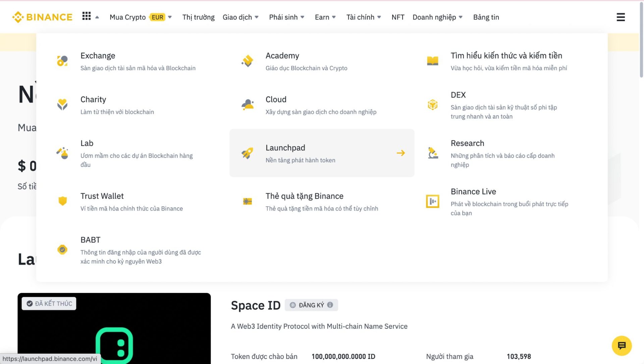Toggle the Binance apps grid icon
The width and height of the screenshot is (644, 364).
87,16
